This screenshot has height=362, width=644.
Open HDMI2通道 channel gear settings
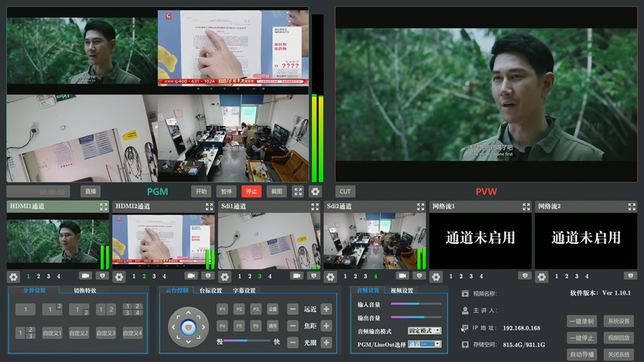coord(119,277)
